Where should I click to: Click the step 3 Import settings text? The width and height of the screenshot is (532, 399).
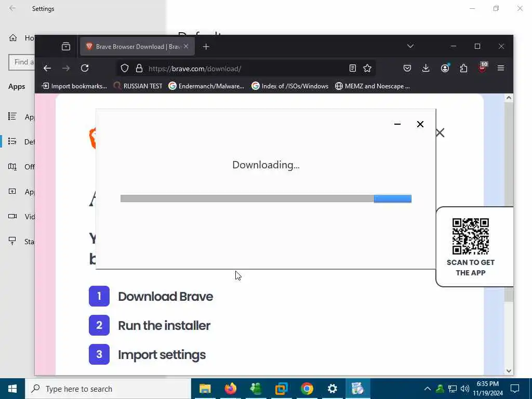[162, 355]
